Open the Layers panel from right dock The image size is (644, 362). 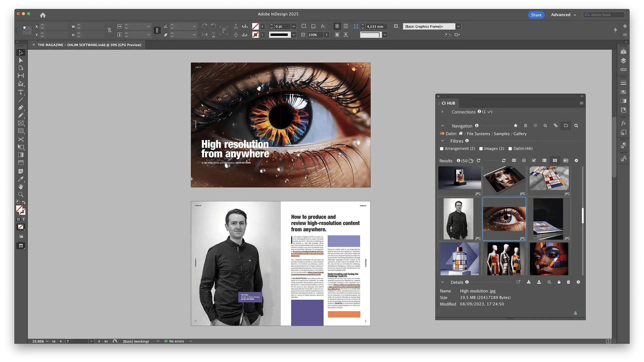point(623,61)
